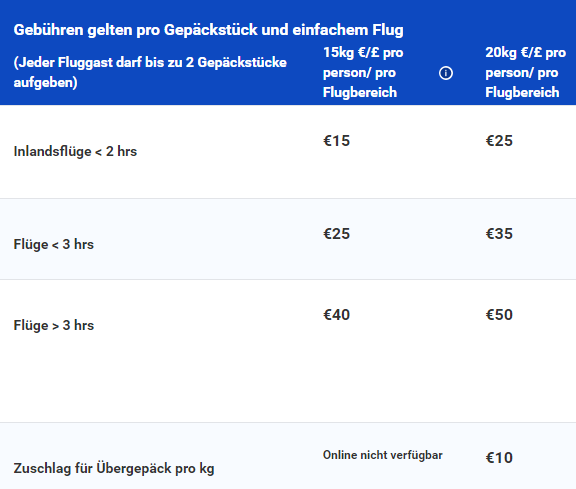
Task: Click the word Flugbereich in the 15kg header
Action: 360,92
